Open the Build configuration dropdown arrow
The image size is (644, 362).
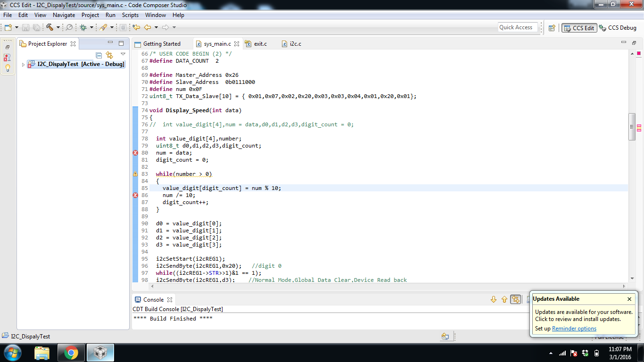(58, 27)
